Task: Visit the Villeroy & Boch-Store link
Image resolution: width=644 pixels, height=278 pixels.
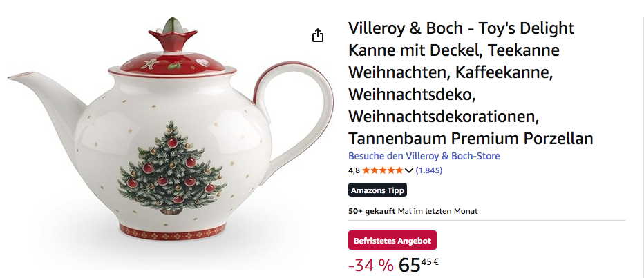Action: click(424, 156)
